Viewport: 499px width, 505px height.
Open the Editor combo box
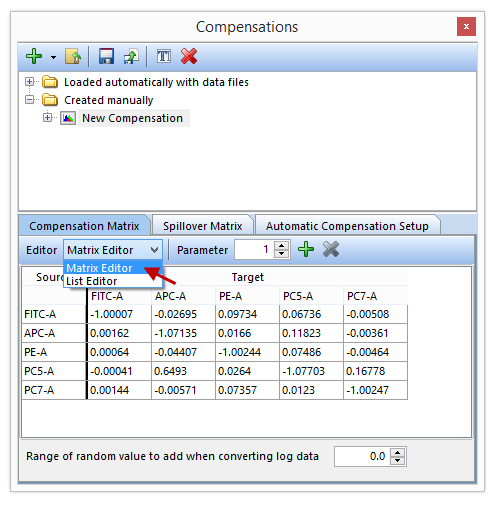113,250
